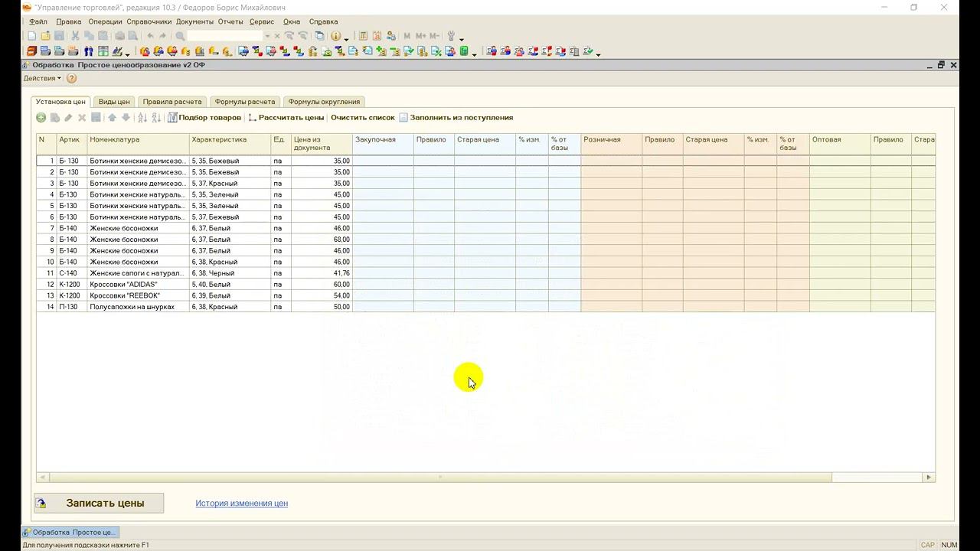Click the Open file toolbar icon
The image size is (980, 551).
tap(45, 36)
